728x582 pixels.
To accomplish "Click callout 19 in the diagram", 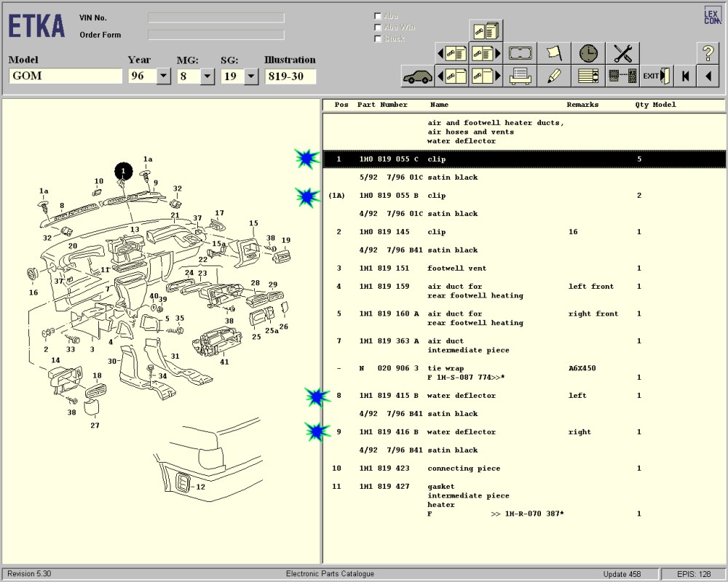I will [286, 240].
